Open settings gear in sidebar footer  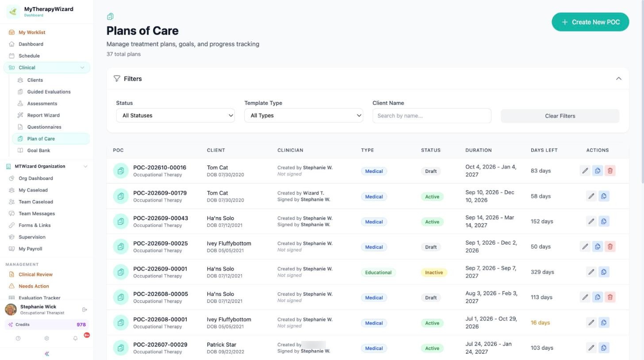[46, 338]
